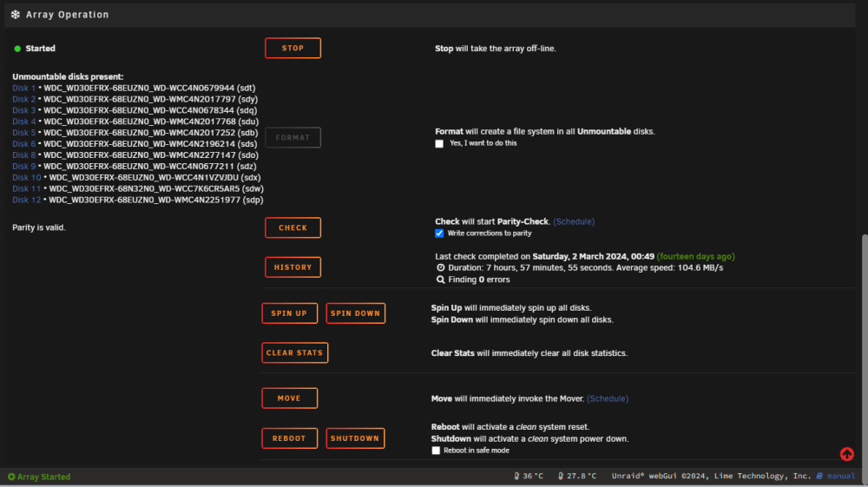Open the Disk 12 link
This screenshot has width=868, height=487.
click(x=27, y=200)
